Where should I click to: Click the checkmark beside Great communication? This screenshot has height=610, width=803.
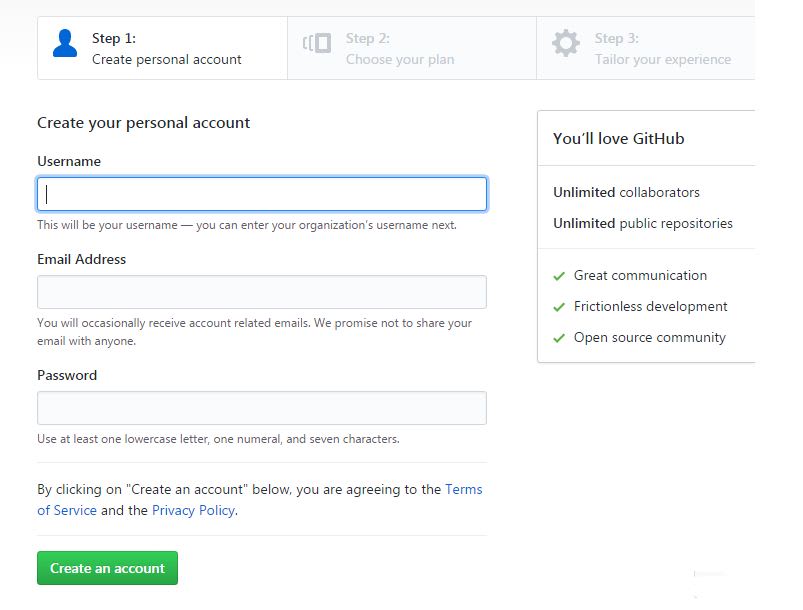click(x=559, y=276)
